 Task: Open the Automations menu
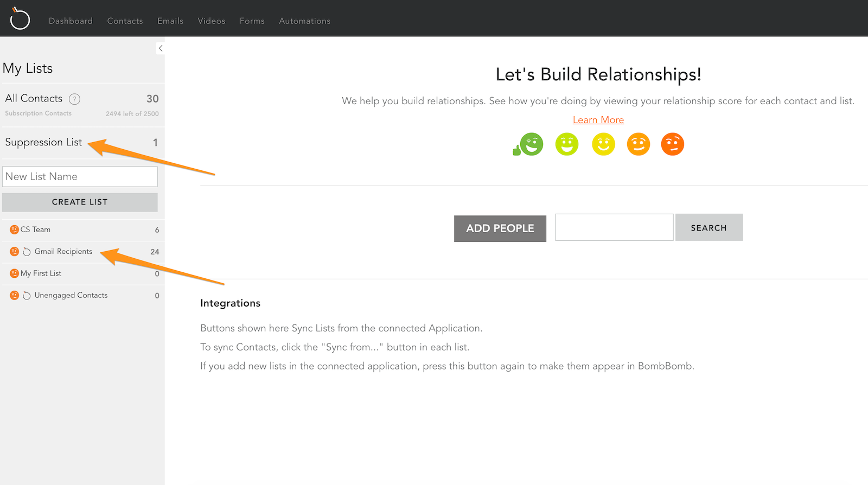click(x=305, y=21)
